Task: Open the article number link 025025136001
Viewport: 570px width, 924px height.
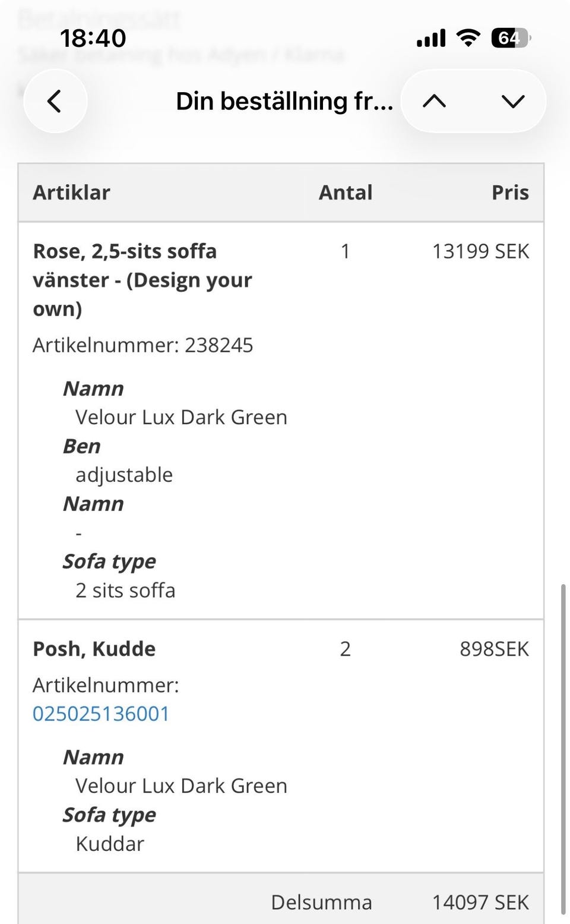Action: pos(100,714)
